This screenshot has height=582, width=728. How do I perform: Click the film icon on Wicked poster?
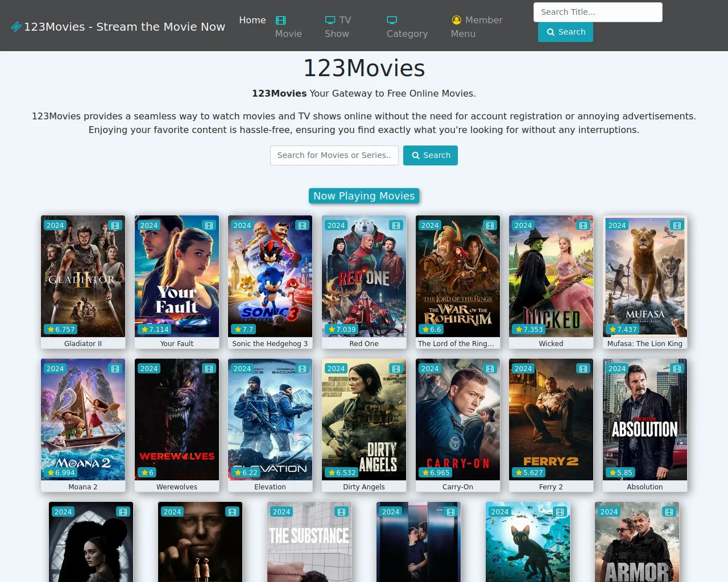[584, 226]
